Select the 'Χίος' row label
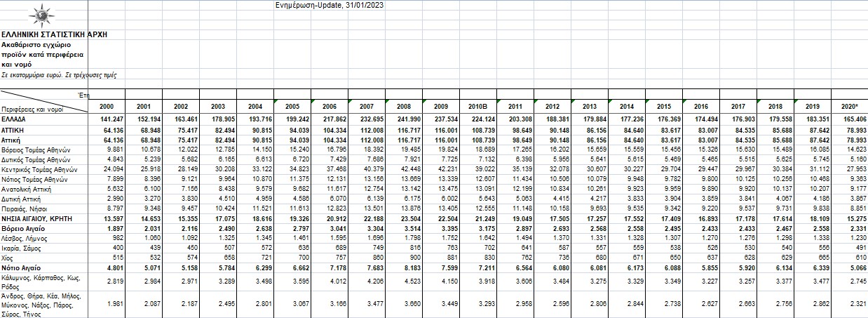Viewport: 868px width, 318px height. point(8,258)
